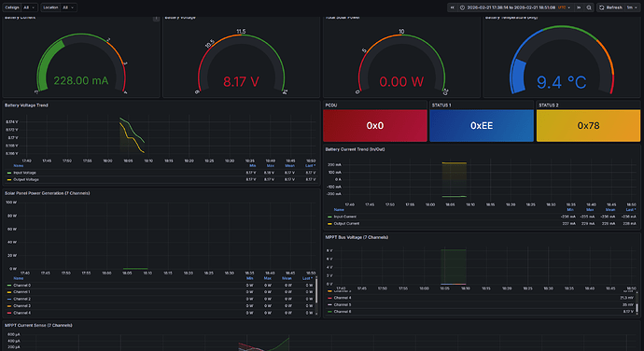The width and height of the screenshot is (644, 351).
Task: Open Solar Panel Power Generation panel title
Action: pos(48,193)
